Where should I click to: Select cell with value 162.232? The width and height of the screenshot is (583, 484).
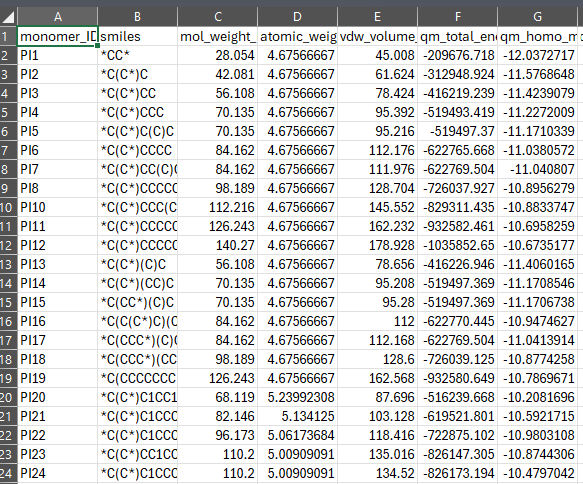(377, 226)
